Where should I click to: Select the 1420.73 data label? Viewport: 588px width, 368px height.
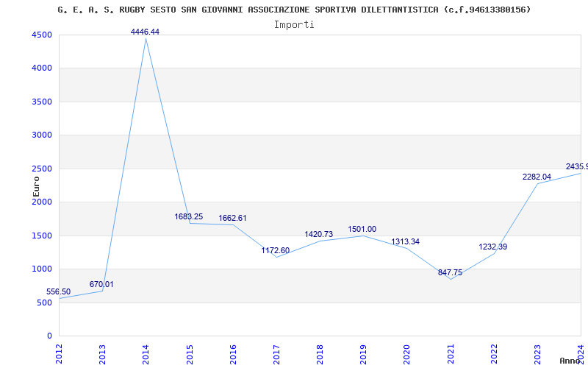(319, 234)
